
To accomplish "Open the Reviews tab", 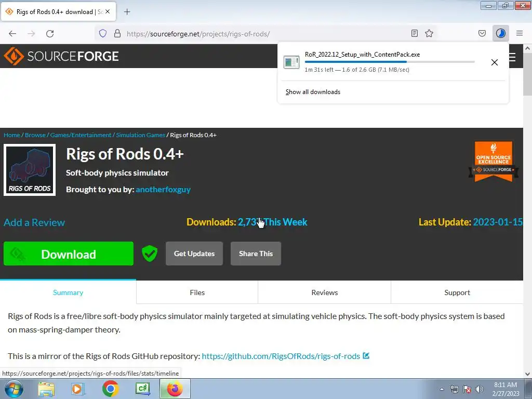I will click(325, 292).
